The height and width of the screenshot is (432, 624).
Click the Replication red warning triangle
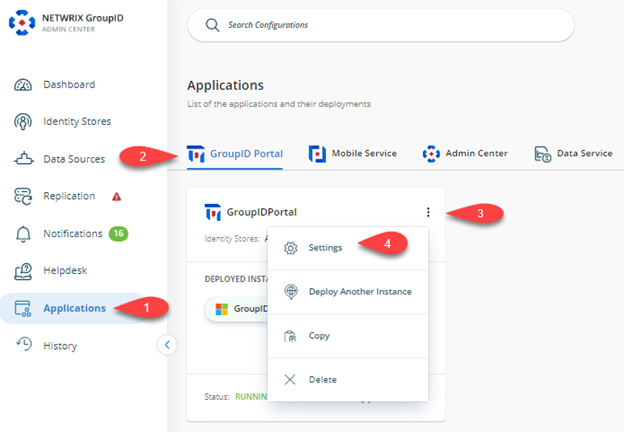point(117,196)
